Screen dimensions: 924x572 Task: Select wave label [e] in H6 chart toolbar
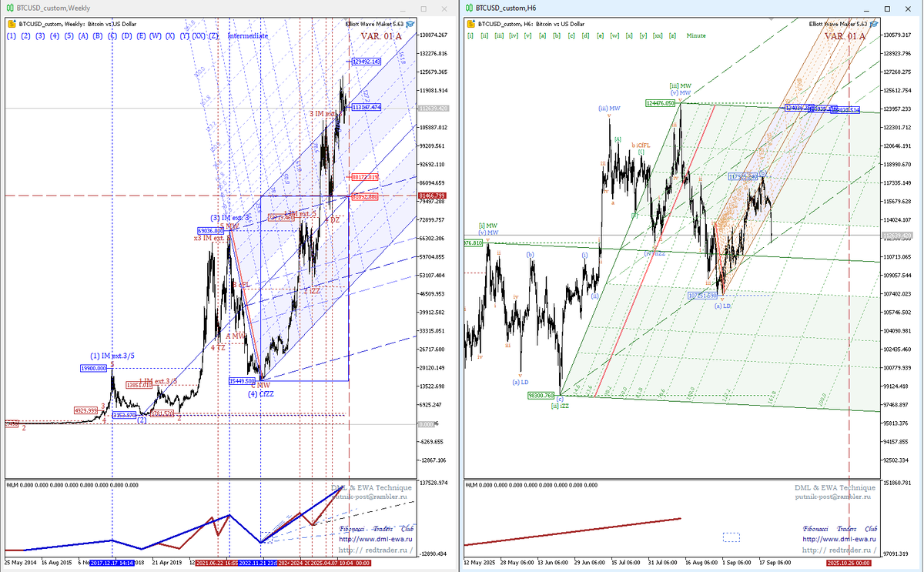600,35
